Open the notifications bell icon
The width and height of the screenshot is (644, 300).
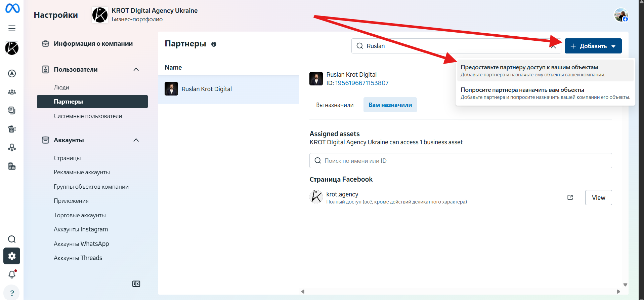click(x=12, y=274)
